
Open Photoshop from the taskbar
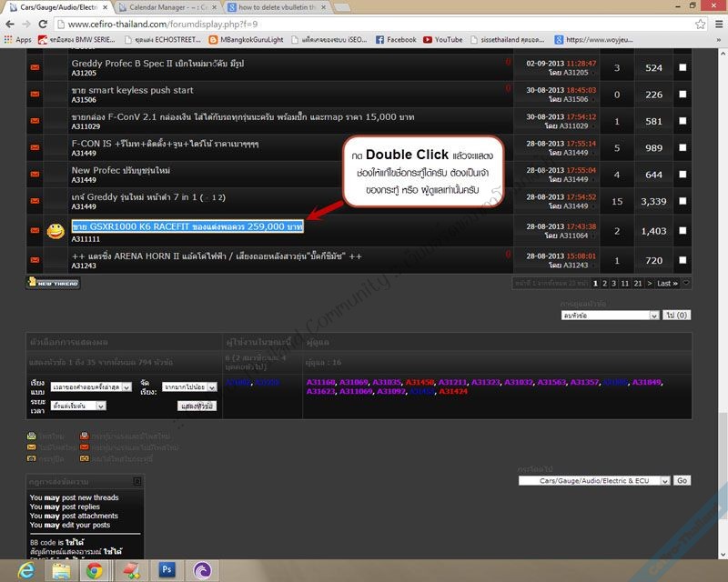click(167, 570)
